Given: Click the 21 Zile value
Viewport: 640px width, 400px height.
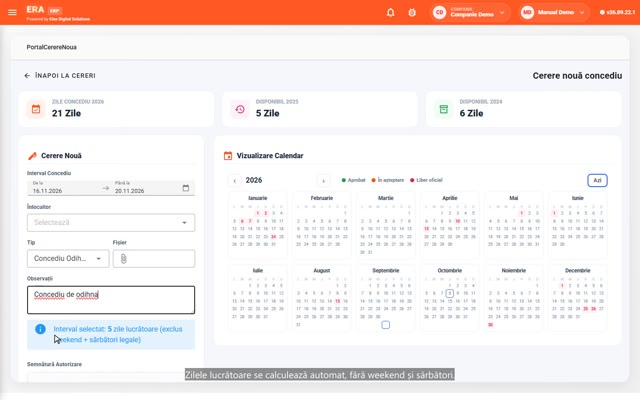Looking at the screenshot, I should (x=66, y=113).
